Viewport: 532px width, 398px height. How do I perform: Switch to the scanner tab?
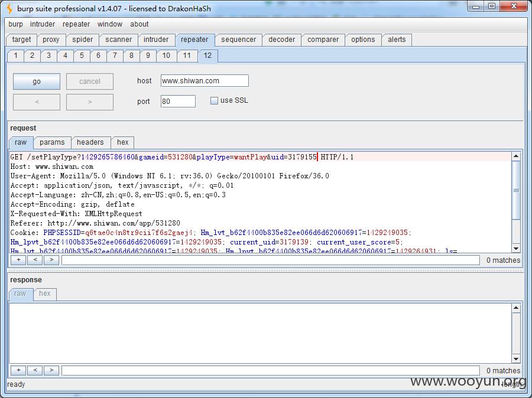[118, 40]
